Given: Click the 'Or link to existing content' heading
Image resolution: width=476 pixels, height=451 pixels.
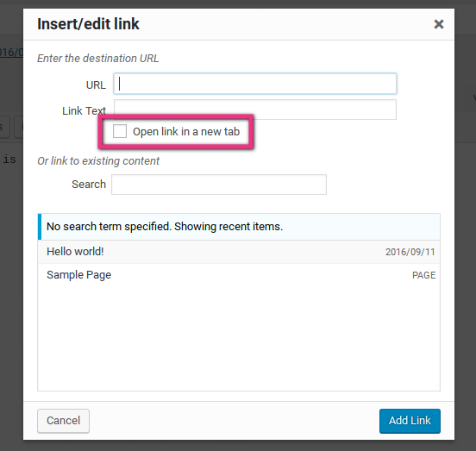Looking at the screenshot, I should click(x=98, y=161).
